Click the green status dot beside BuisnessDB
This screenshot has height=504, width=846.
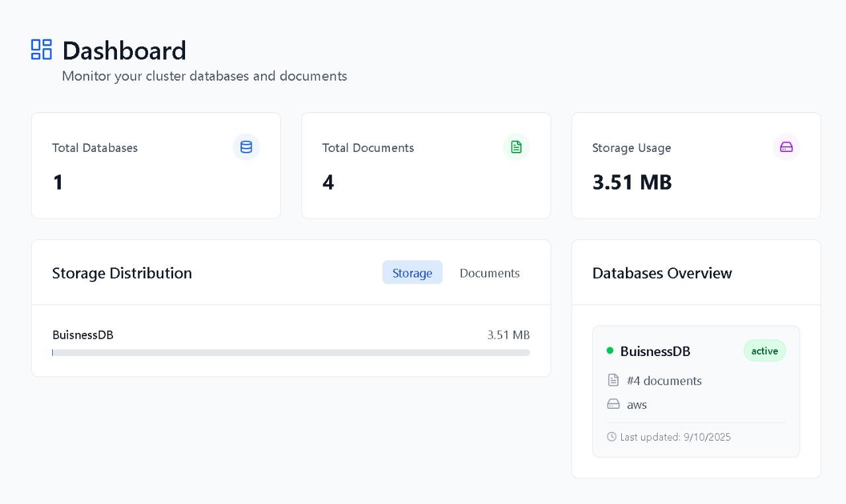tap(610, 351)
